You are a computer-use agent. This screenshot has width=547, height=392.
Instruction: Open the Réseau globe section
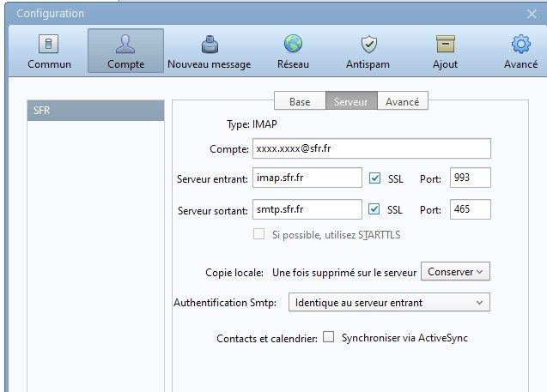[293, 51]
